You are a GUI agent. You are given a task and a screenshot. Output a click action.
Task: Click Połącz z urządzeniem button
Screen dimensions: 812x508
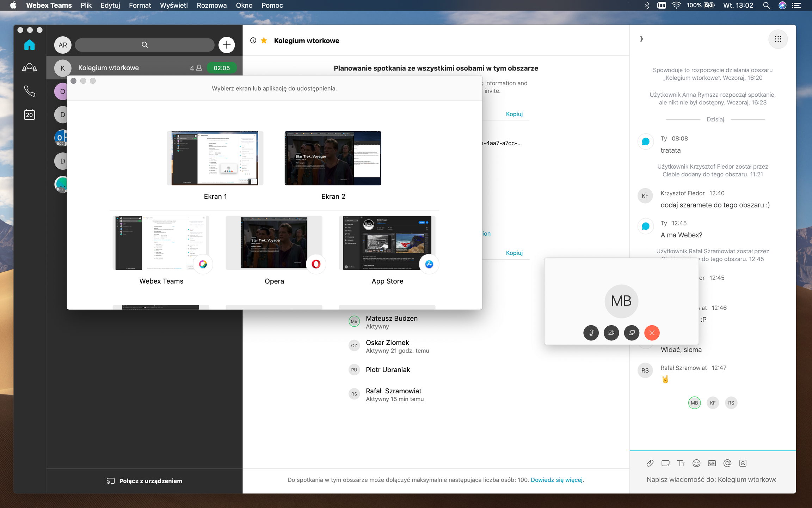(144, 481)
